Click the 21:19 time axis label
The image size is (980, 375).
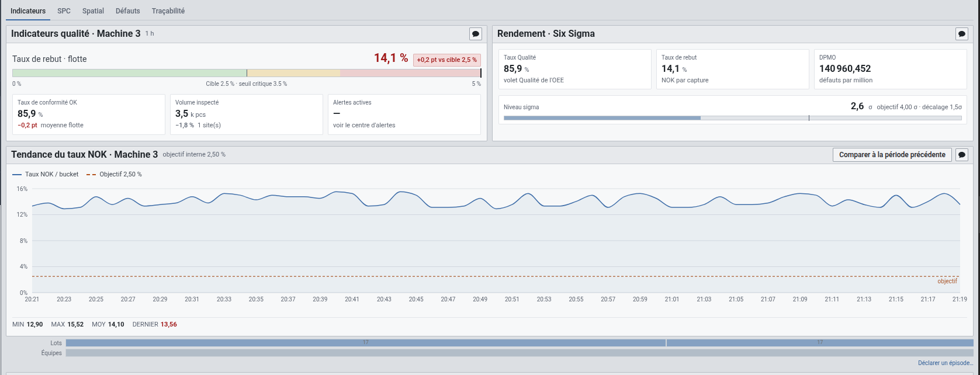click(960, 299)
